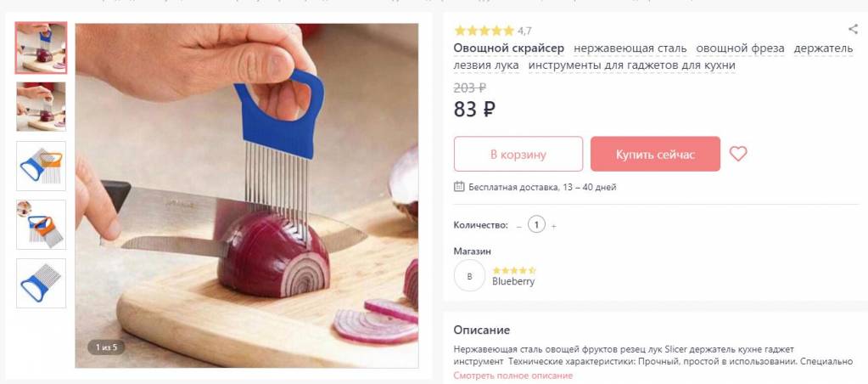This screenshot has width=868, height=384.
Task: Select first thumbnail with onion cutting
Action: pos(41,48)
